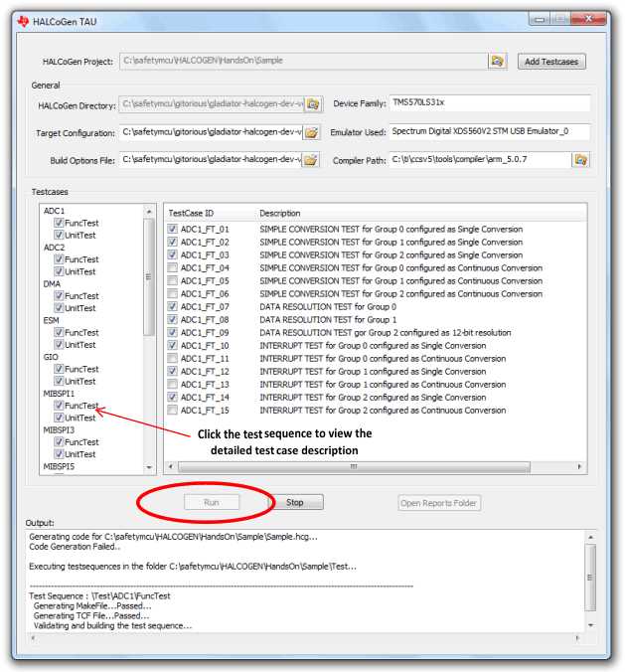Toggle the MIBSPI3 UnitTest checkbox
625x672 pixels.
tap(59, 454)
